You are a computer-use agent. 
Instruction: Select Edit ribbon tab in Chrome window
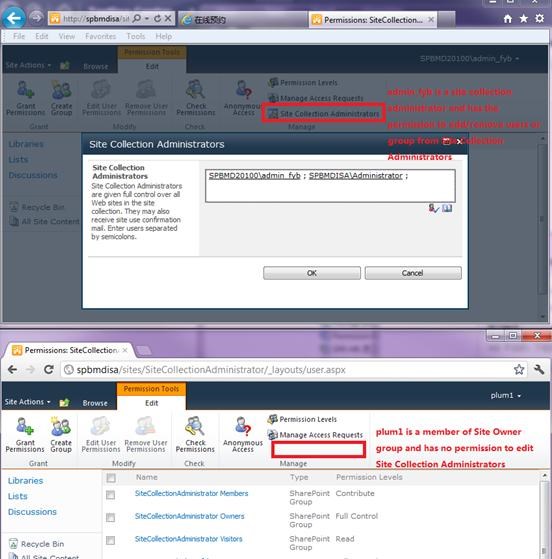coord(151,403)
